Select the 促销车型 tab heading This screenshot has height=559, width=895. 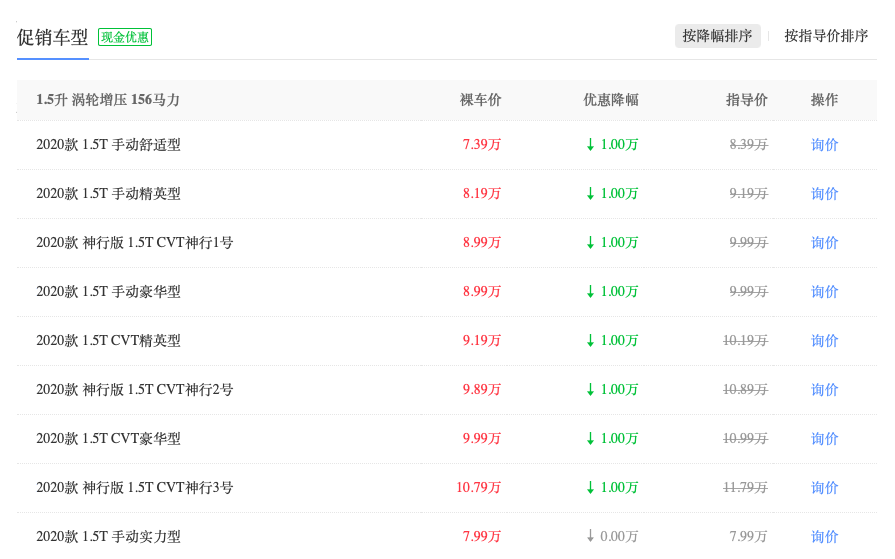(52, 37)
